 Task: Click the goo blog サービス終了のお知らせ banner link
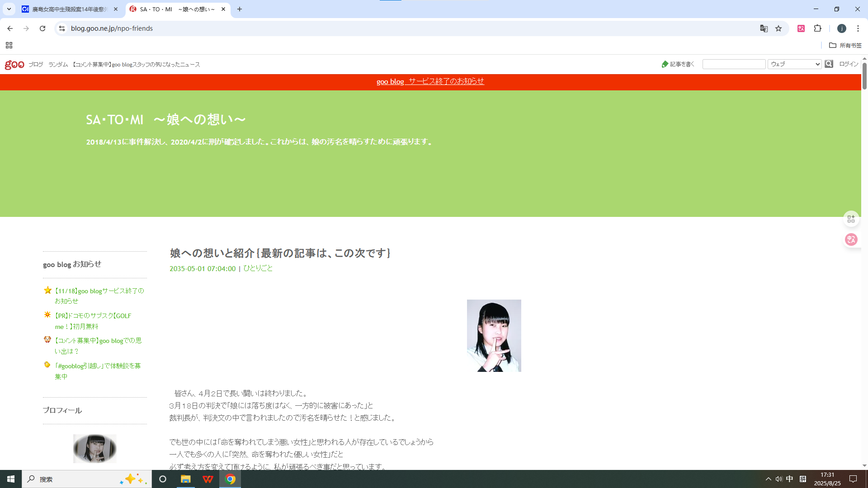click(x=430, y=81)
